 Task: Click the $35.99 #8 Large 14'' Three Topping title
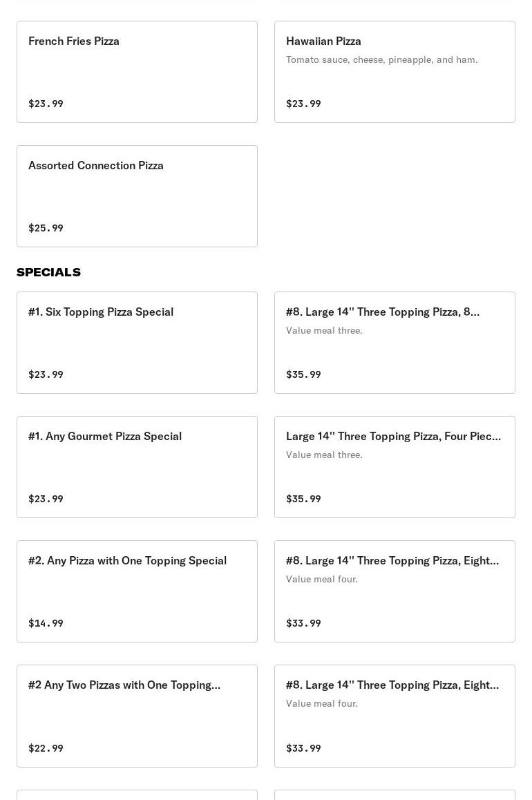tap(382, 312)
